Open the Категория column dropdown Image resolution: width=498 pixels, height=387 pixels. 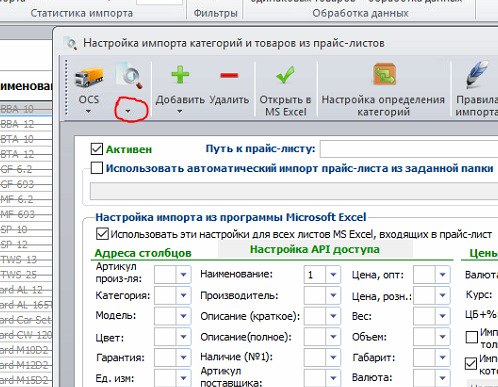point(183,295)
